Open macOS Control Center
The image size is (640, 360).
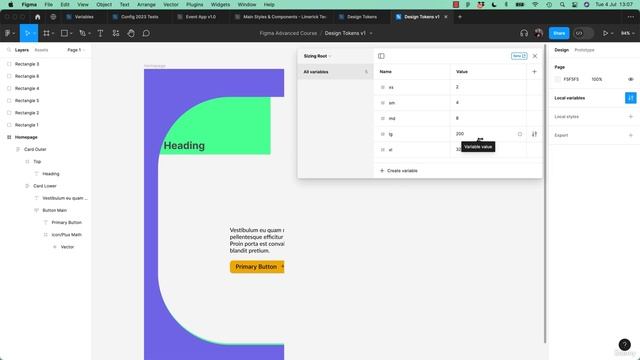(574, 4)
